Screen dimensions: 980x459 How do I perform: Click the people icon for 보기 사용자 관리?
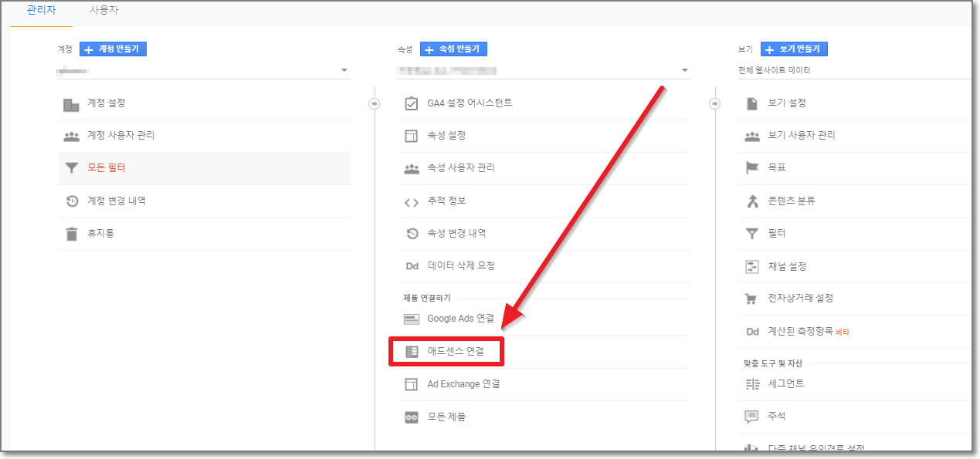[x=752, y=137]
